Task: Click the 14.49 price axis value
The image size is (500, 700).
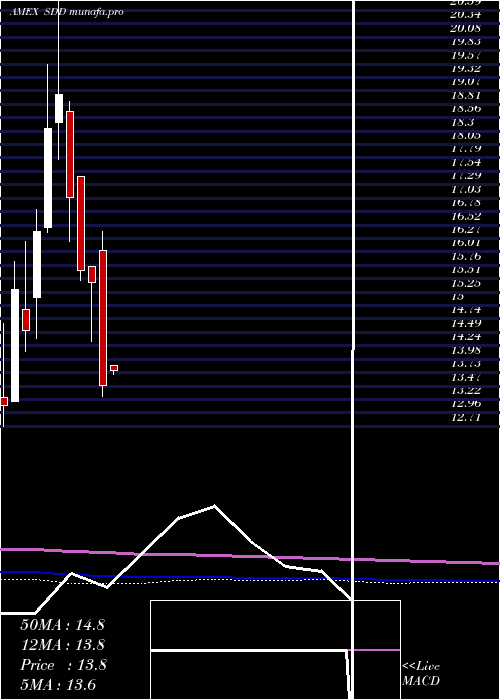Action: pyautogui.click(x=466, y=323)
